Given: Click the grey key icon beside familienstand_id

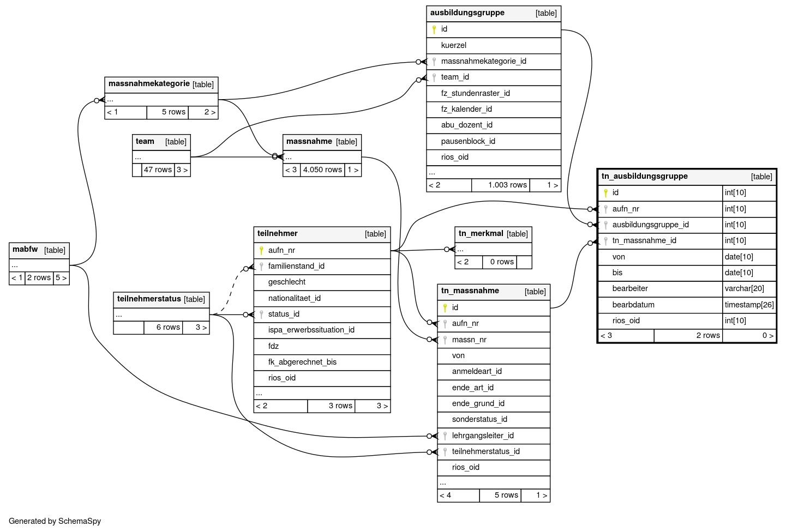Looking at the screenshot, I should 261,267.
